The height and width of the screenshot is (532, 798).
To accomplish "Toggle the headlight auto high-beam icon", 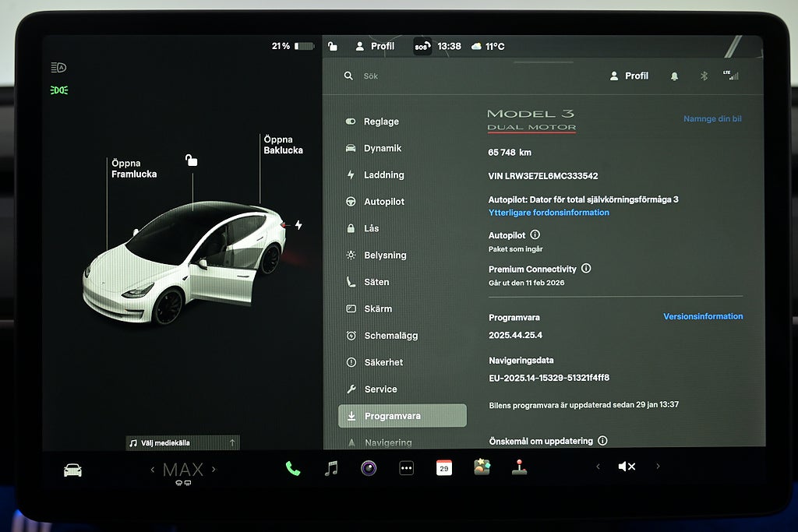I will click(x=58, y=68).
